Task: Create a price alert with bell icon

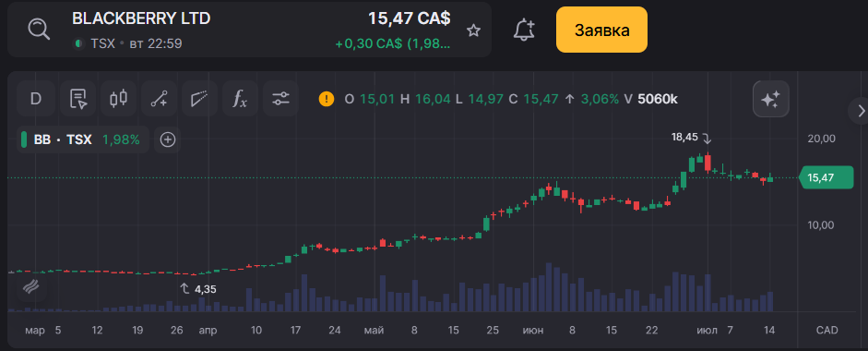Action: 524,30
